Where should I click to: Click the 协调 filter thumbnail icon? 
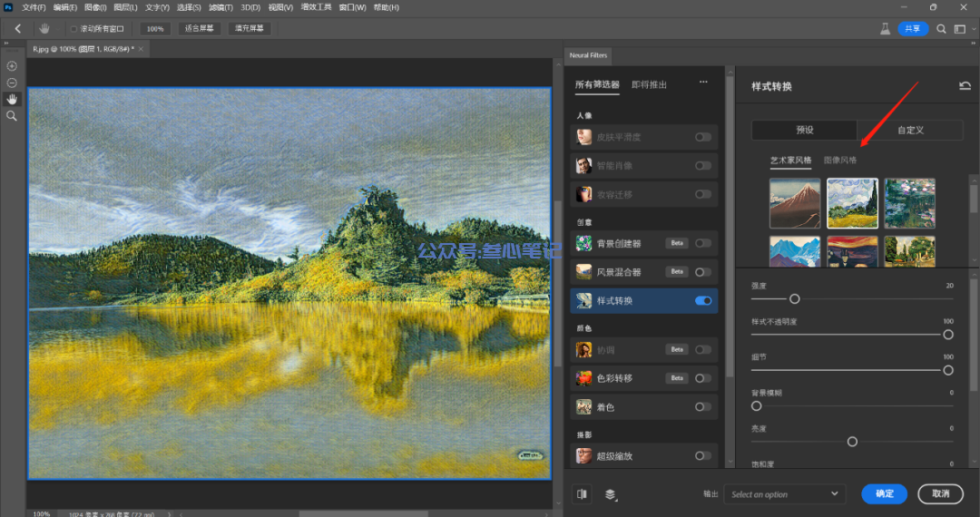point(583,350)
